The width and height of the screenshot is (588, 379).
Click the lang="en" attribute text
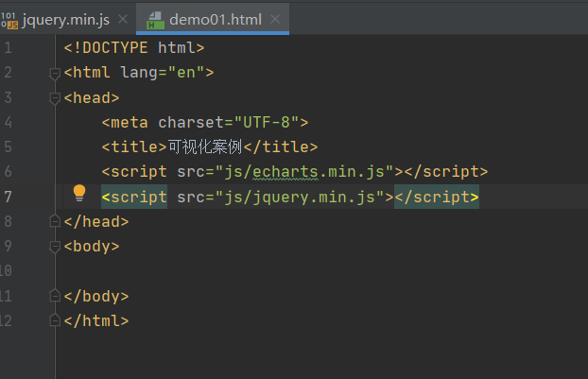163,73
